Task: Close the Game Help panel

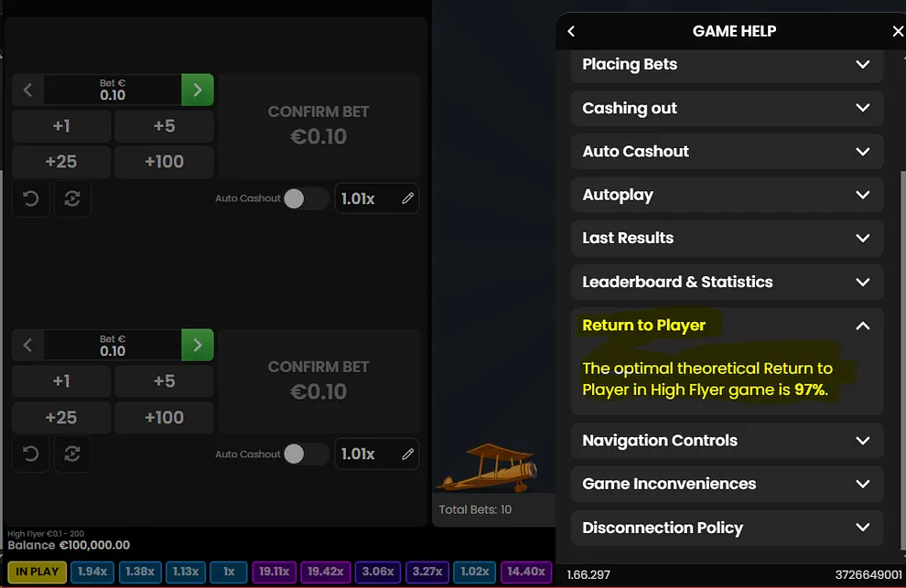Action: [x=897, y=31]
